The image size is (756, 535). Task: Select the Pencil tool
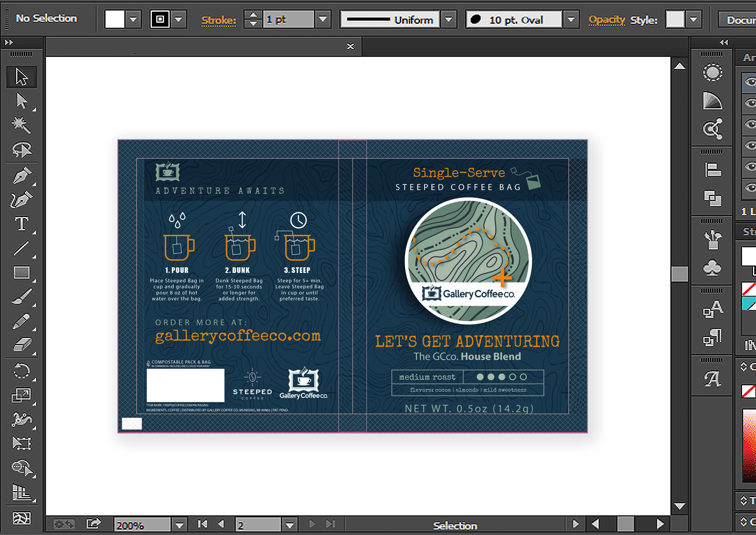pos(21,321)
